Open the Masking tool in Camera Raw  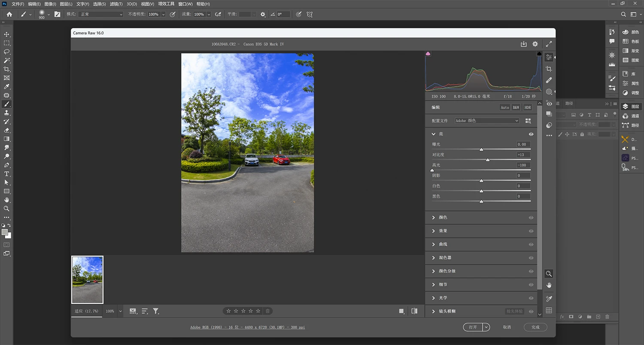[549, 92]
